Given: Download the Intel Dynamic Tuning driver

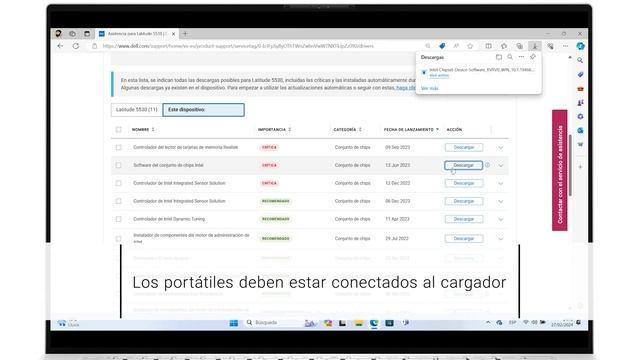Looking at the screenshot, I should (464, 219).
